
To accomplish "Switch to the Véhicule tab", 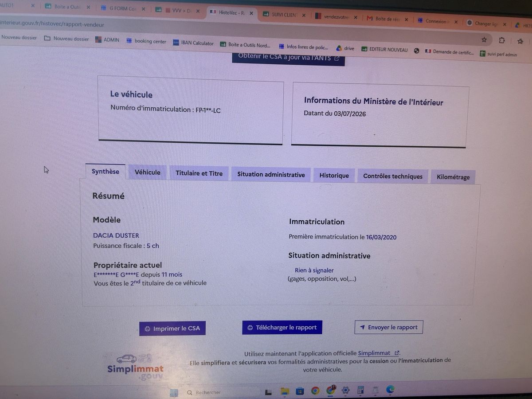I will [x=148, y=172].
